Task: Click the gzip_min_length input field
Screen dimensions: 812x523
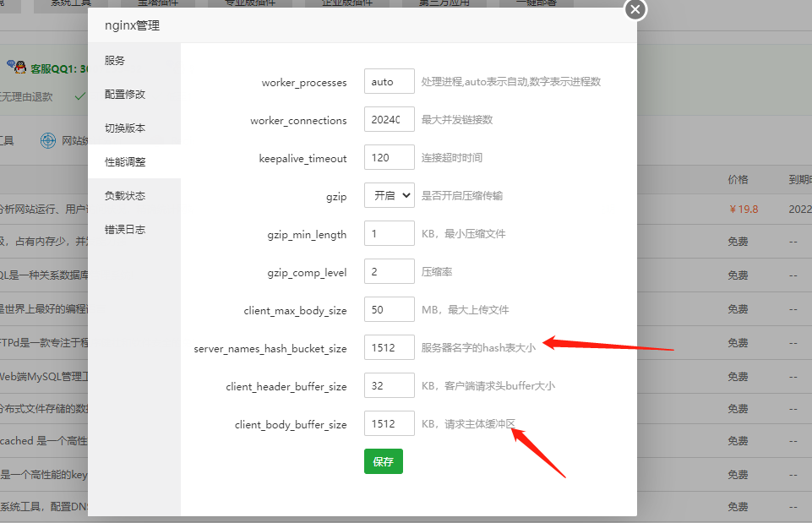Action: pyautogui.click(x=389, y=233)
